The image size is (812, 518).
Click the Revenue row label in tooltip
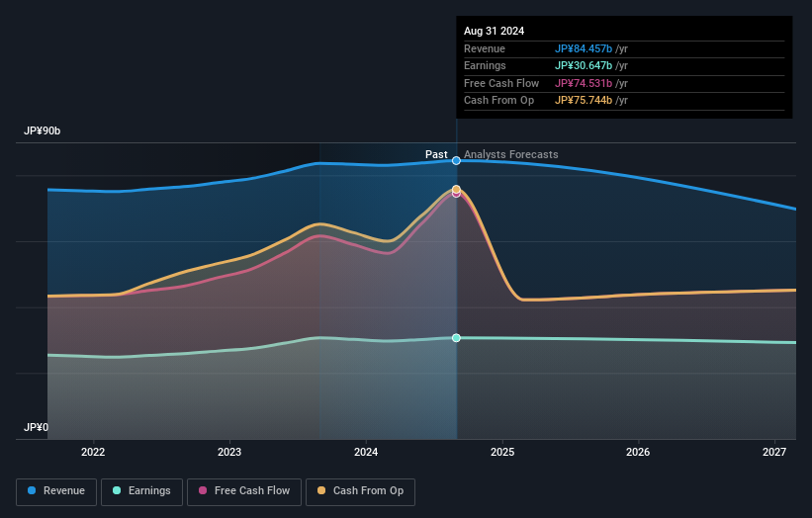coord(485,48)
